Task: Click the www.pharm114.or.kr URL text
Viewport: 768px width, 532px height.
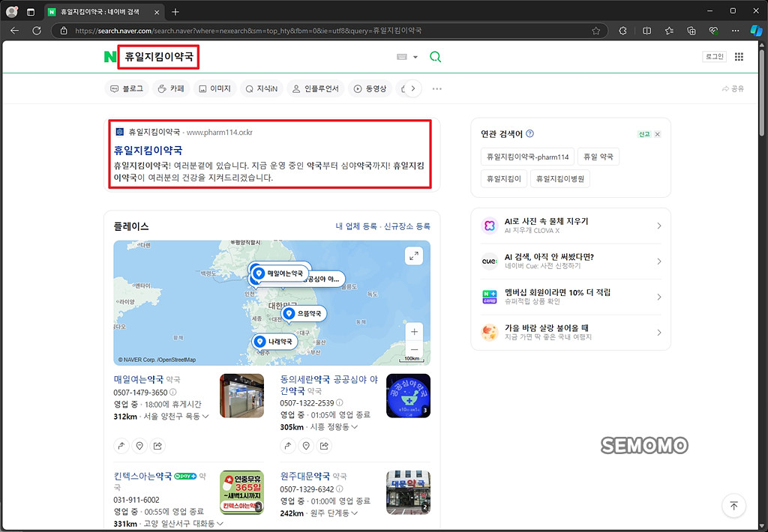Action: point(220,132)
